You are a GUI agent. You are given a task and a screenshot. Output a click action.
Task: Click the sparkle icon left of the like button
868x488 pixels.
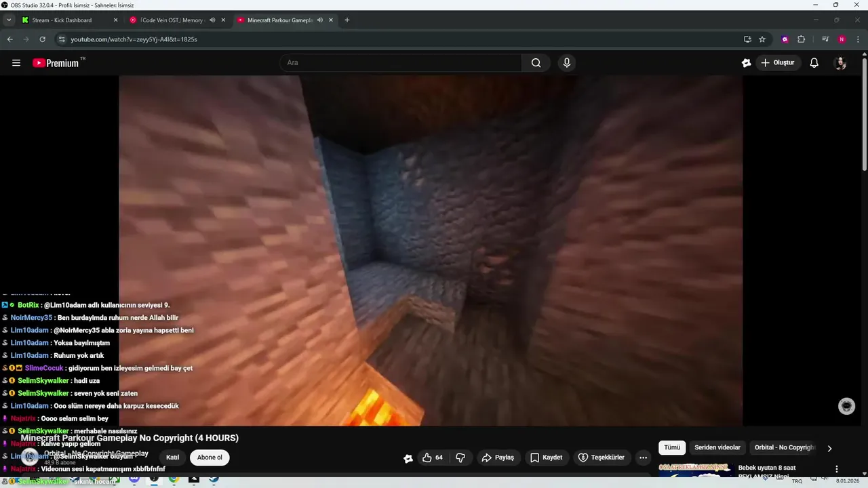pos(408,458)
